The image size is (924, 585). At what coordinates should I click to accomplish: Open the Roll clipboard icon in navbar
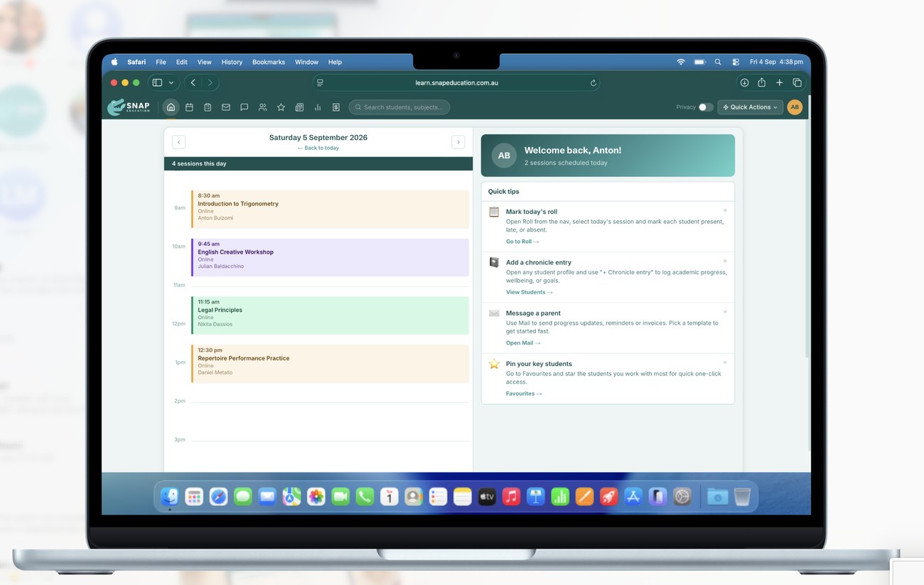(x=208, y=107)
